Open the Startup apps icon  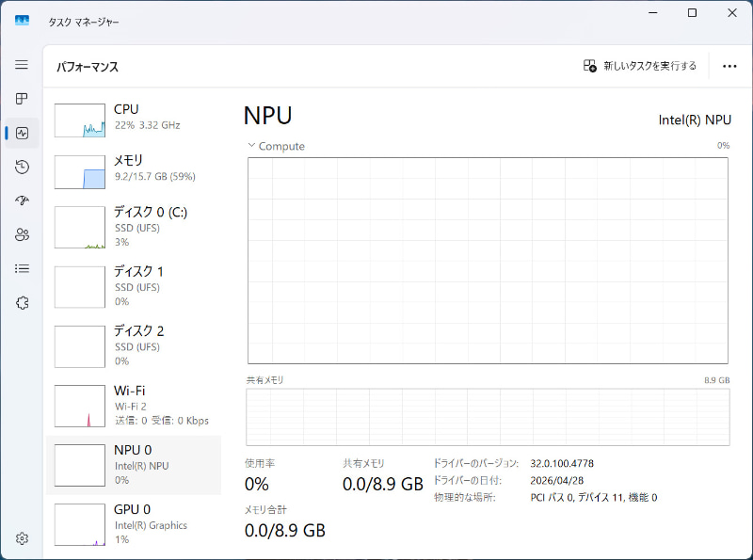22,200
